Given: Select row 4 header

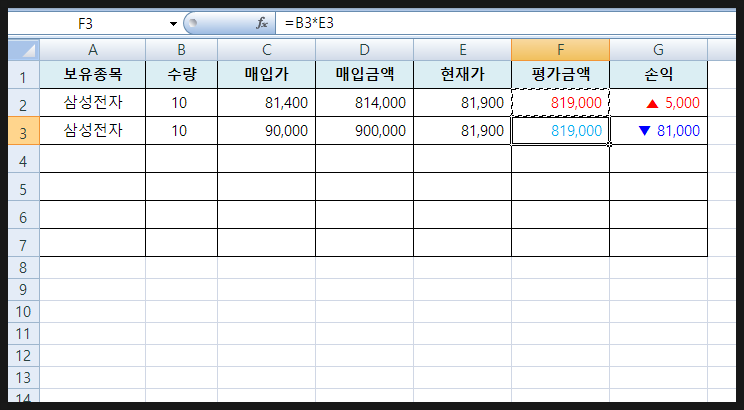Looking at the screenshot, I should [x=24, y=159].
